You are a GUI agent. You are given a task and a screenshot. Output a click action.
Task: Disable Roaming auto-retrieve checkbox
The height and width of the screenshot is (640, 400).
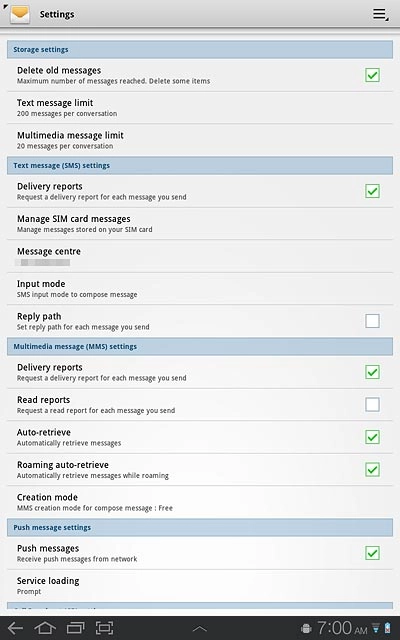[372, 469]
